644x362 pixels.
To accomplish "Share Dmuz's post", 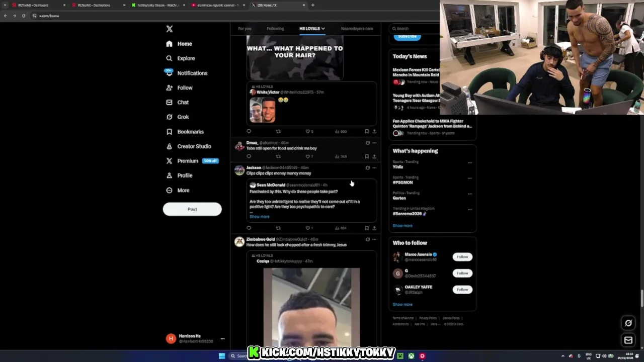I will coord(374,156).
